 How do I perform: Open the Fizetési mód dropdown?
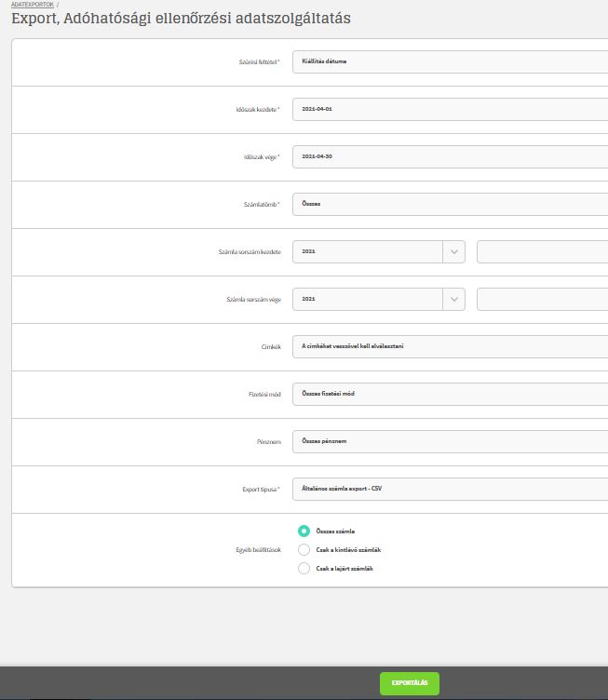coord(449,394)
